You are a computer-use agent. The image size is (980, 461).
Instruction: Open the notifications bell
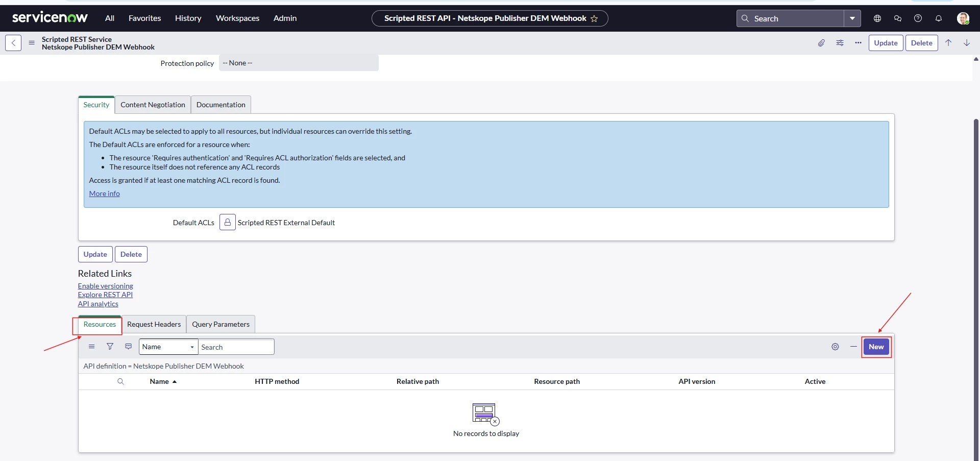[x=938, y=18]
